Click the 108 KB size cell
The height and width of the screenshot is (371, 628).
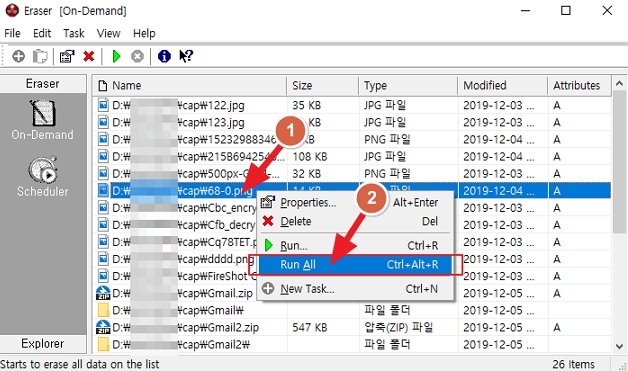point(310,156)
